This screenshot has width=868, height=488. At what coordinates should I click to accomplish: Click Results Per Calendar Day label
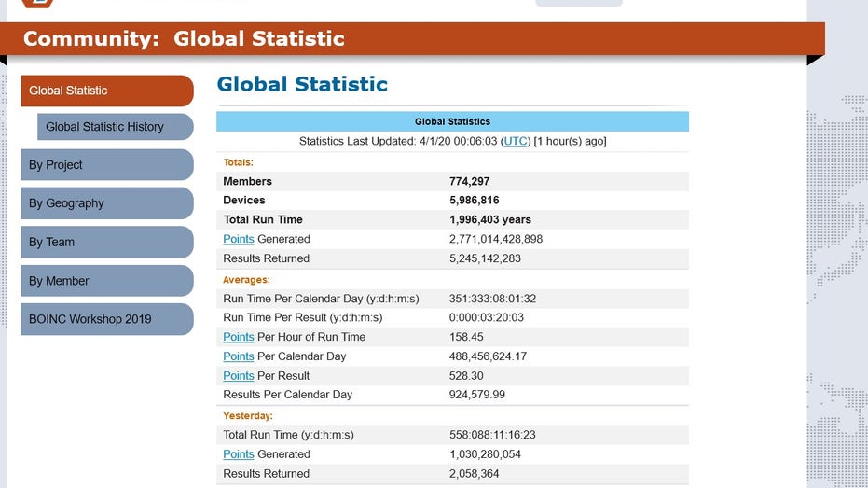(288, 395)
